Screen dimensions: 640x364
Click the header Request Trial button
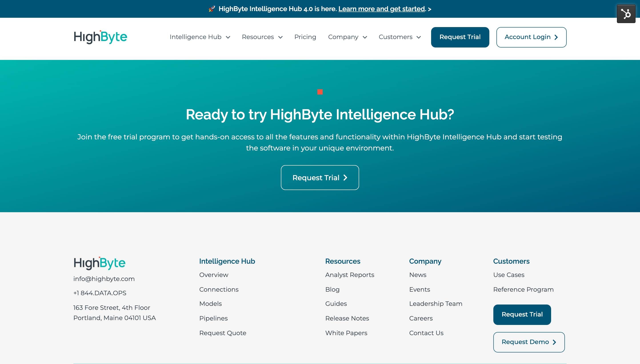(x=460, y=37)
